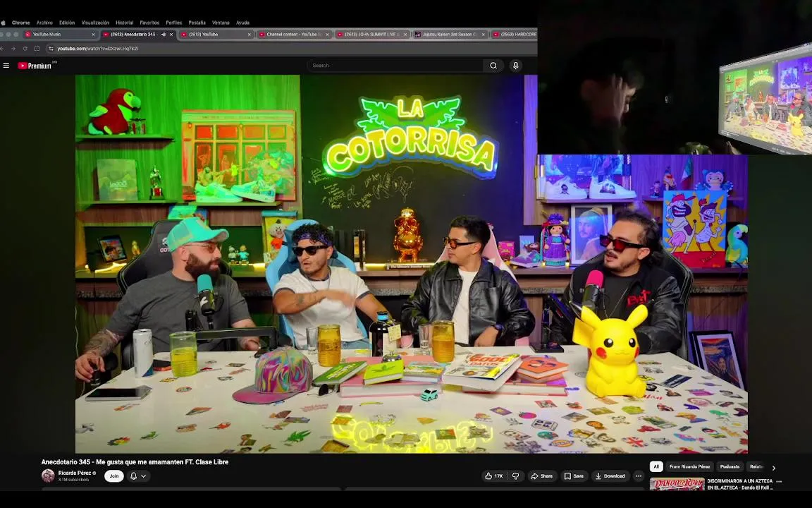The image size is (812, 508).
Task: Close the (2613) YouTube tab
Action: 249,34
